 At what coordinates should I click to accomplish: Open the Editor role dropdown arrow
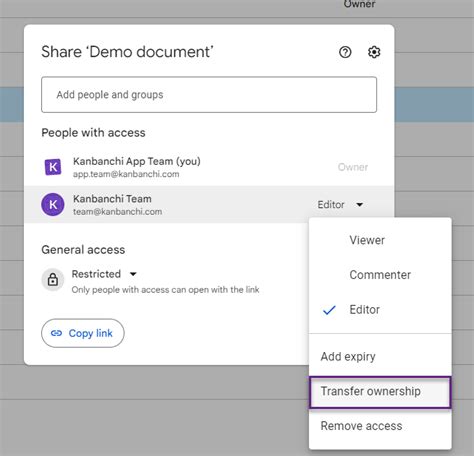point(360,204)
